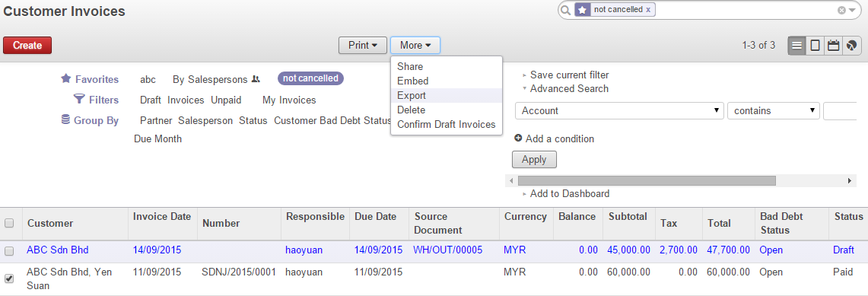Click the Favorites star icon
Viewport: 868px width, 296px height.
(66, 78)
